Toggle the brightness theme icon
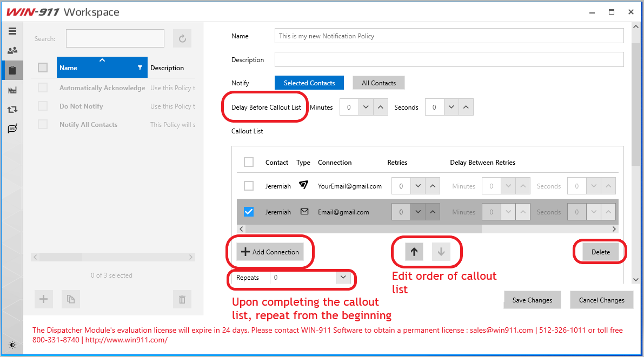This screenshot has height=357, width=644. coord(12,345)
